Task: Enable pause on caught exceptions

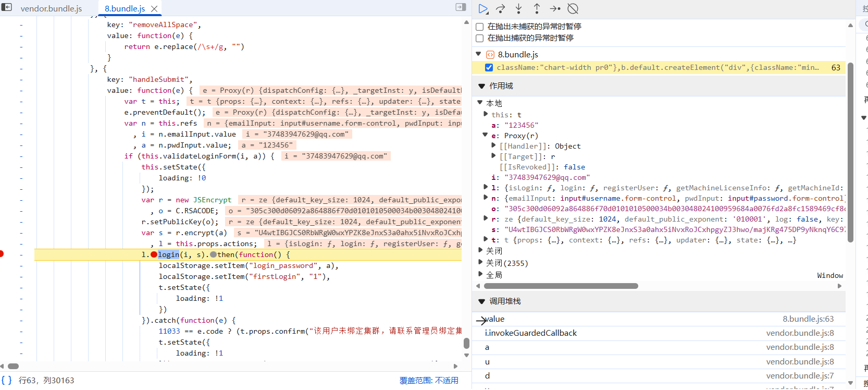Action: pos(480,38)
